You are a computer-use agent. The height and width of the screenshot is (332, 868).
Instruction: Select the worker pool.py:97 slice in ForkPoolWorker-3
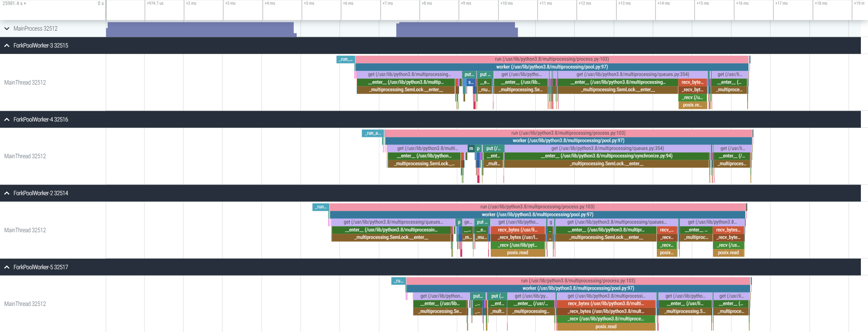[x=552, y=67]
